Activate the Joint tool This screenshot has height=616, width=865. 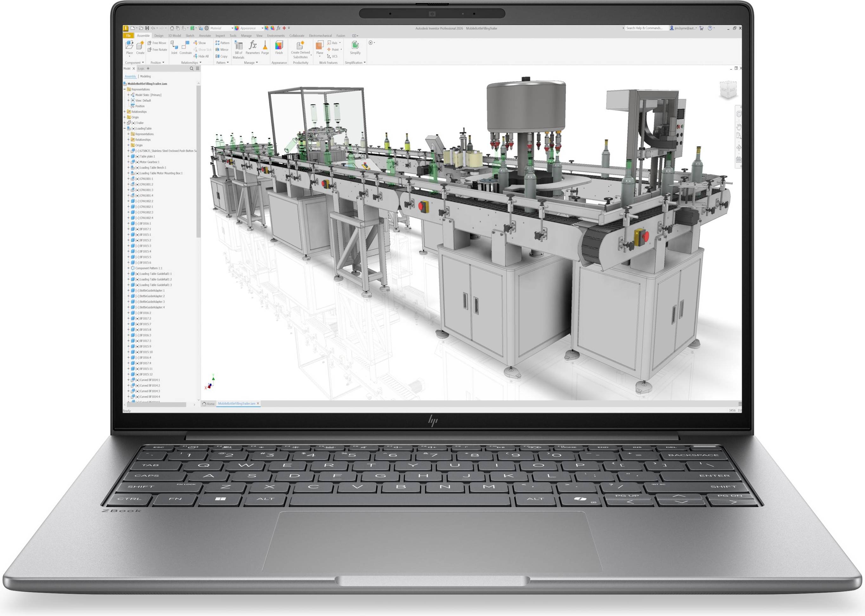(174, 48)
